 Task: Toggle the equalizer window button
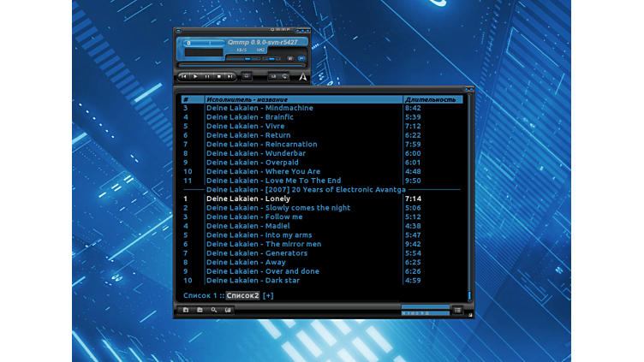point(290,59)
